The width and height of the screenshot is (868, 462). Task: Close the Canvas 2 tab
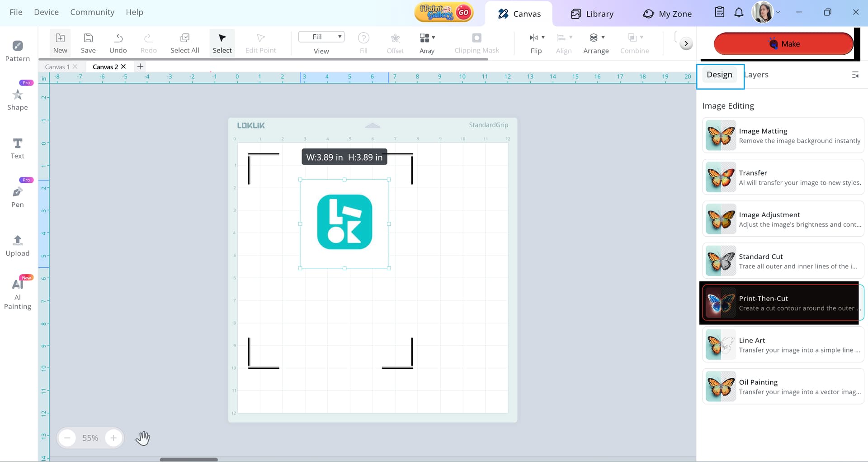123,67
